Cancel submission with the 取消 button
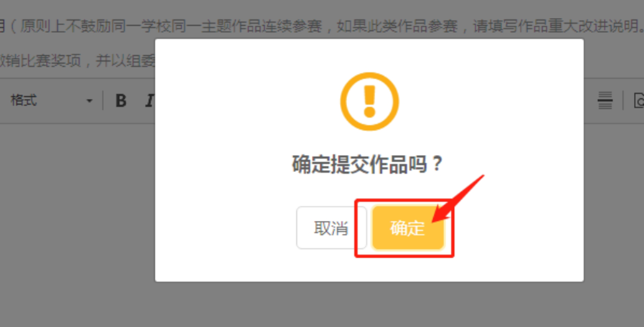 331,228
